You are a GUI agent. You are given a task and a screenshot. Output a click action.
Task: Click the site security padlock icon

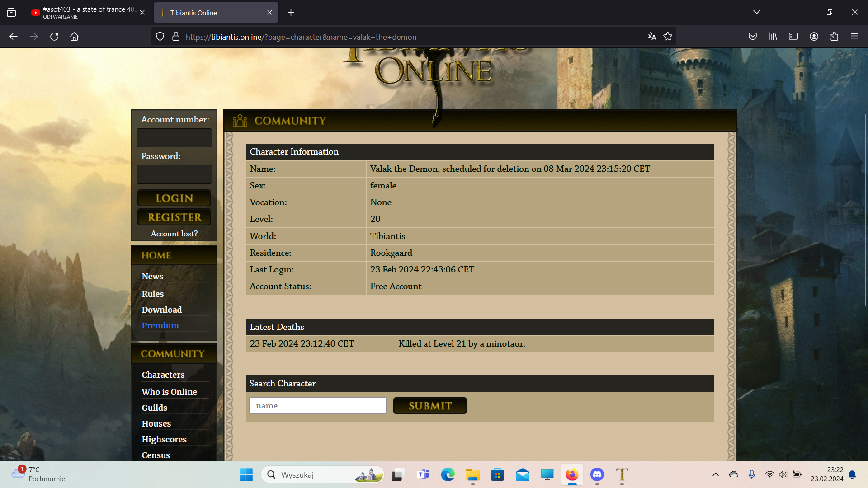[x=176, y=37]
